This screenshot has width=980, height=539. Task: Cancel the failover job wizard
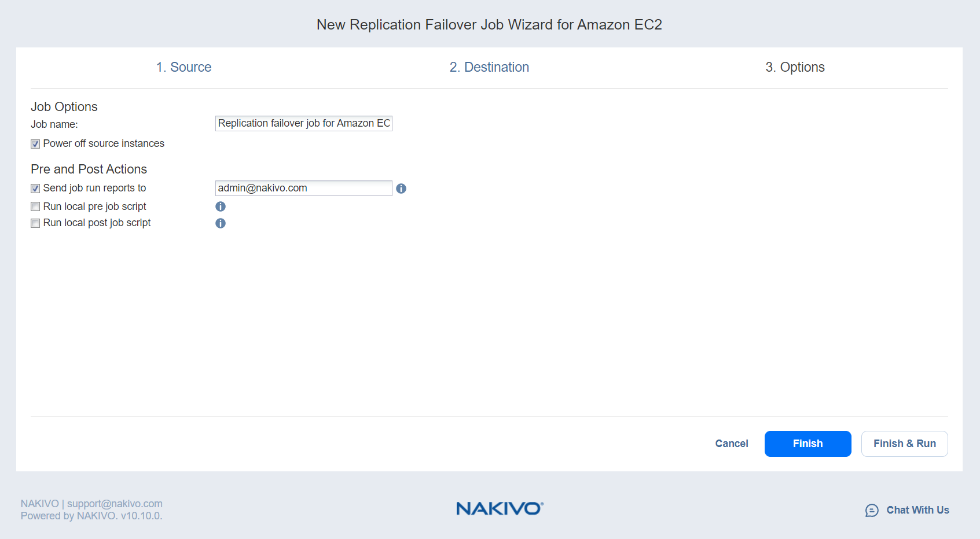732,444
